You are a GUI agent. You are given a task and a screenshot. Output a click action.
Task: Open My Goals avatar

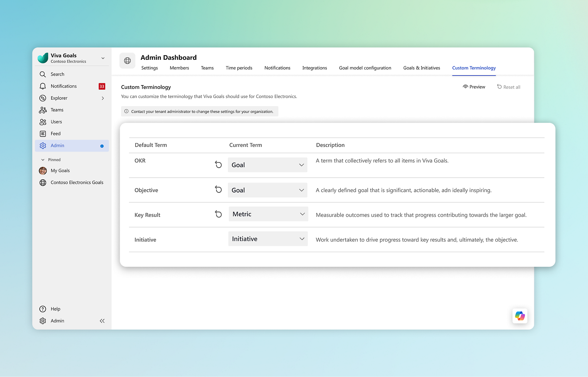coord(43,171)
